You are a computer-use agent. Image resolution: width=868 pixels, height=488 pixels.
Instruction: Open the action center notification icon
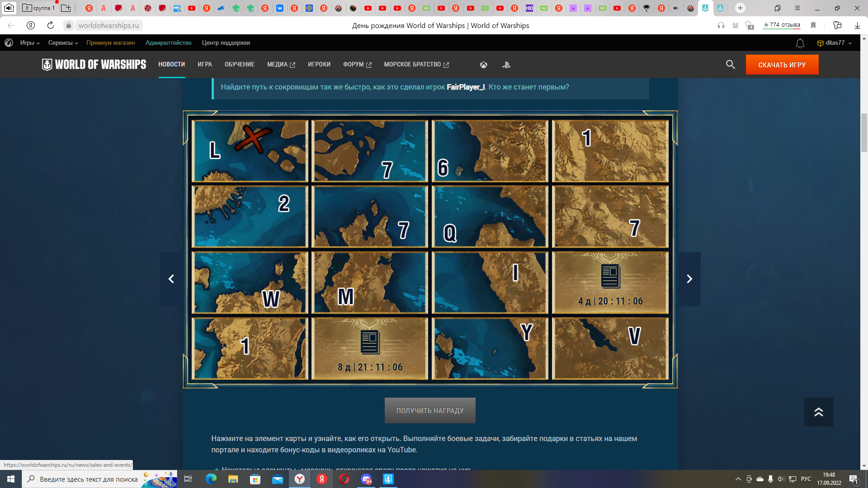coord(854,479)
